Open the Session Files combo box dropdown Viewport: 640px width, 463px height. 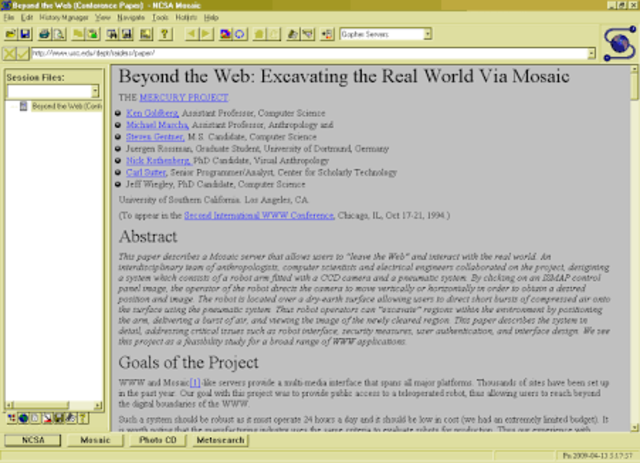(95, 91)
